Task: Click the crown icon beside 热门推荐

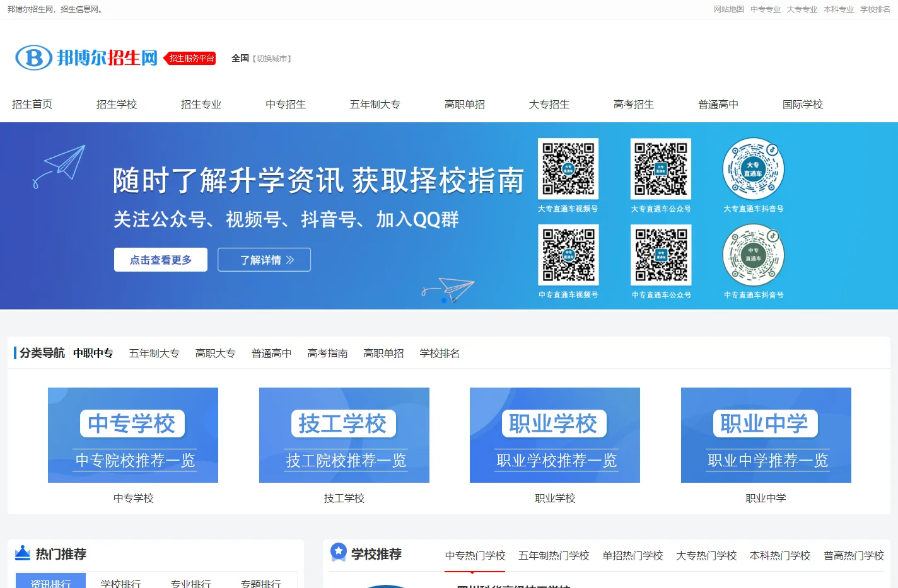Action: [23, 553]
